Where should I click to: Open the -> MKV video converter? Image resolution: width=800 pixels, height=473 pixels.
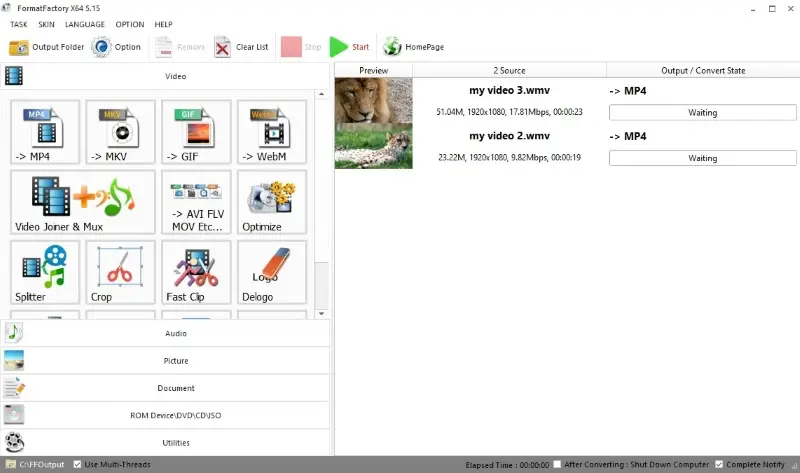click(x=120, y=132)
